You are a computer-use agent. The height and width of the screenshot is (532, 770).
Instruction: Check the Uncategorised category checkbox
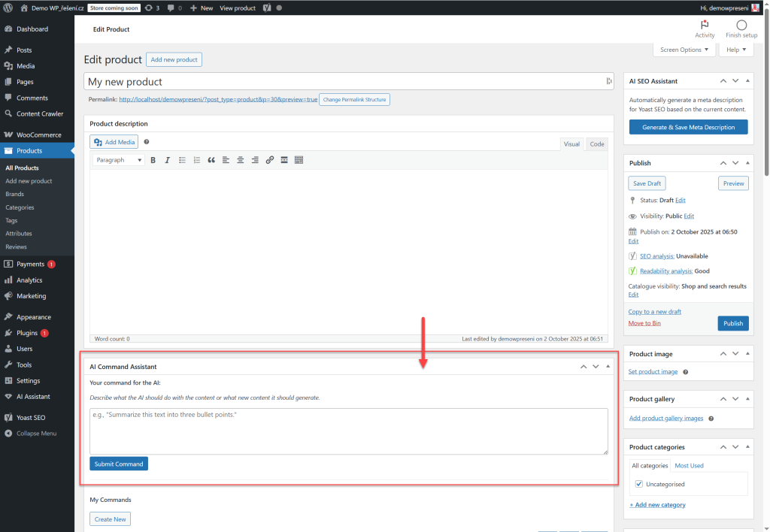[638, 484]
